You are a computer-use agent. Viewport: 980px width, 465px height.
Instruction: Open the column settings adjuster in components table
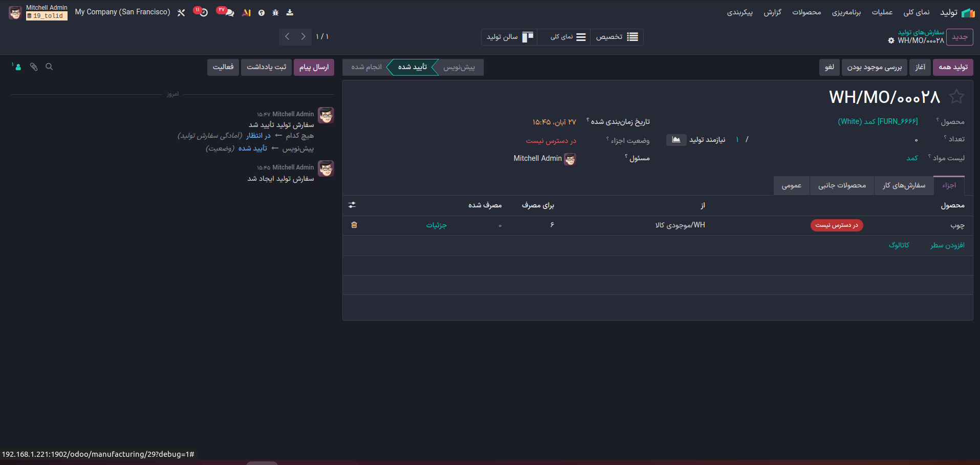pos(352,205)
